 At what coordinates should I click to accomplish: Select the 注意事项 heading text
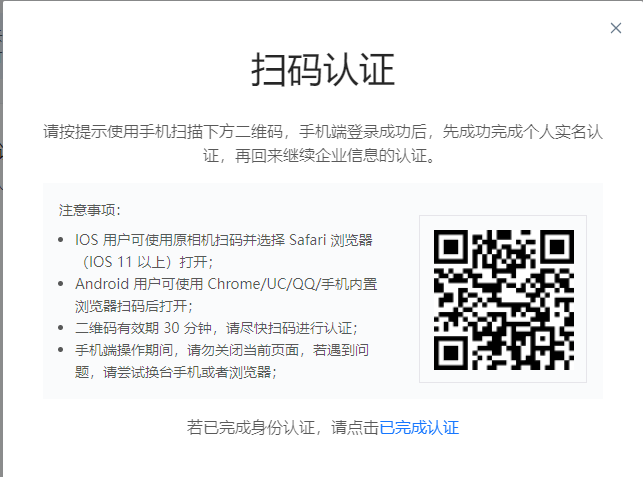89,210
